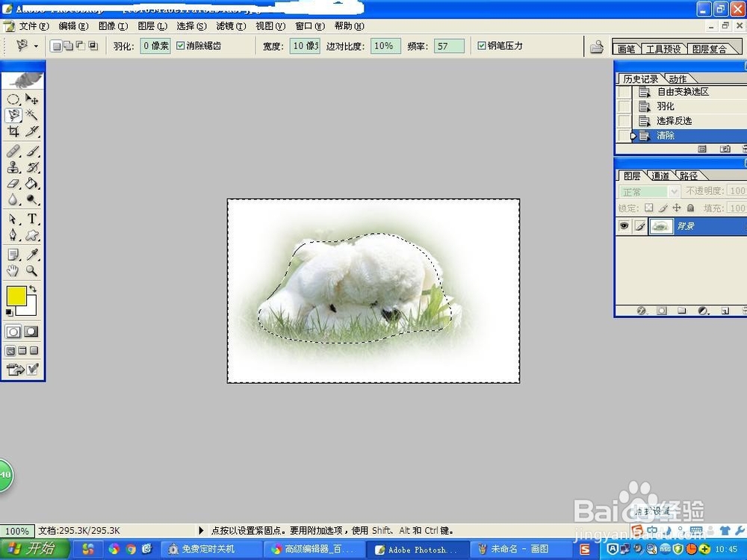The image size is (747, 560).
Task: Click Intersect with selection mode icon
Action: [93, 46]
